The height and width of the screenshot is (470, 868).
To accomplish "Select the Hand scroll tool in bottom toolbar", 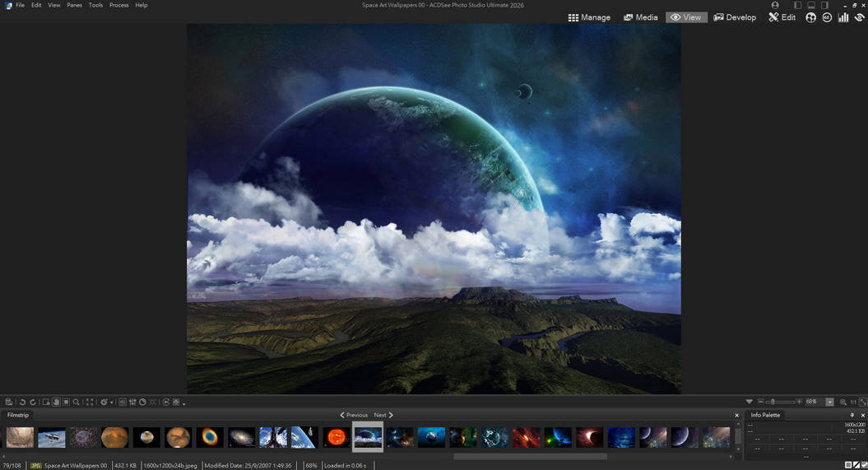I will coord(56,402).
